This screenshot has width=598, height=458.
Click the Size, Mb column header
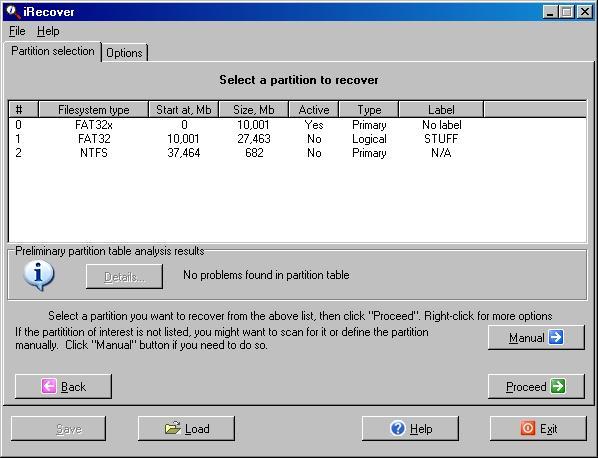(x=254, y=110)
